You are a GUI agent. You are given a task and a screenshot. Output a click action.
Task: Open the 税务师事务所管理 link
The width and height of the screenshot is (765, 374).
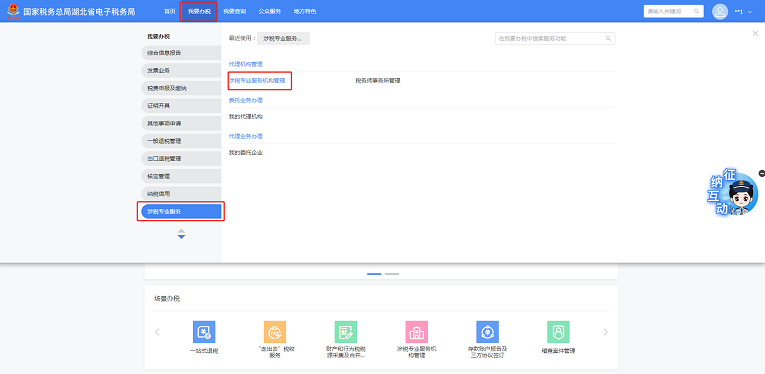378,80
